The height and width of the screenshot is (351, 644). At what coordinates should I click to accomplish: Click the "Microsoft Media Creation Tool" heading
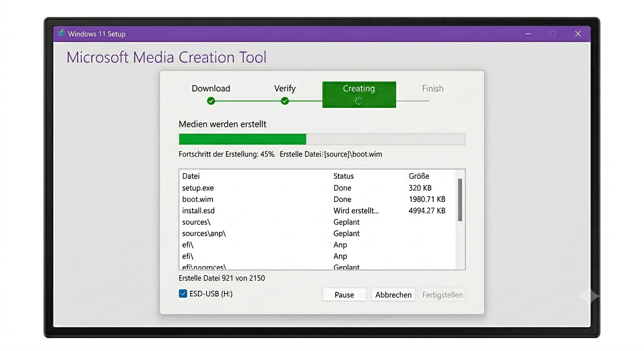(x=166, y=58)
